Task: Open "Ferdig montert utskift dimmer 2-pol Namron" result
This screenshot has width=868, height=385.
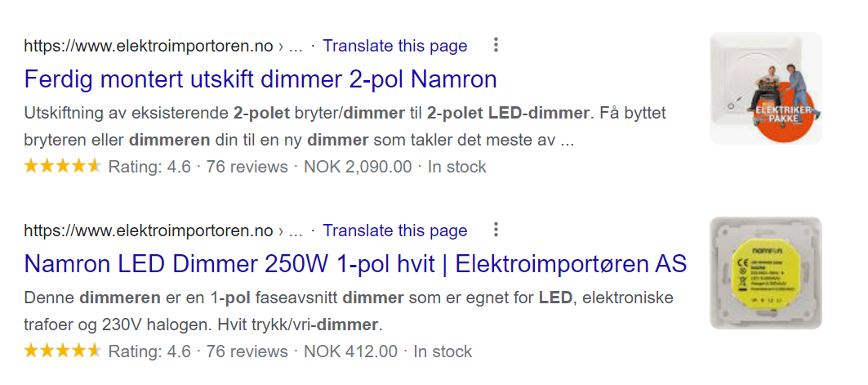Action: tap(260, 79)
